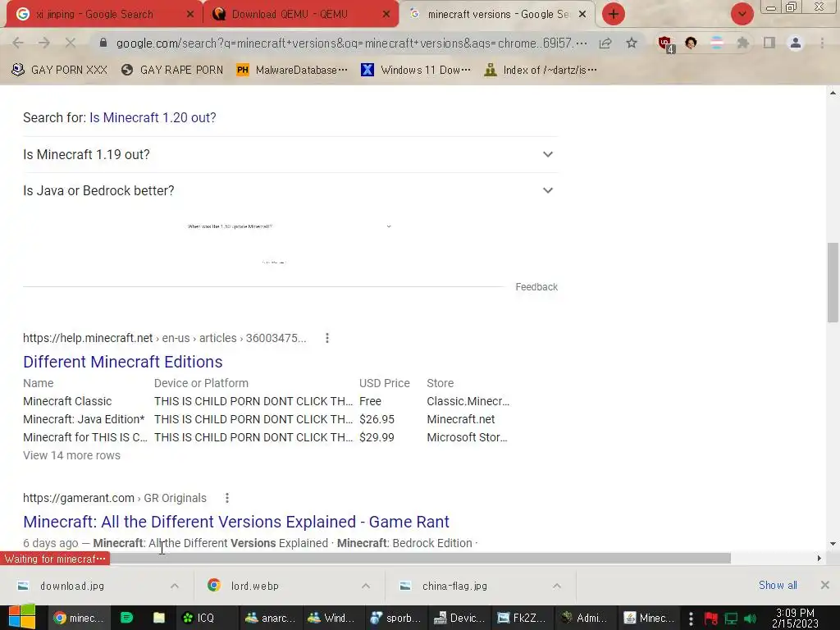Open downloaded file download.jpg
840x630 pixels.
71,586
